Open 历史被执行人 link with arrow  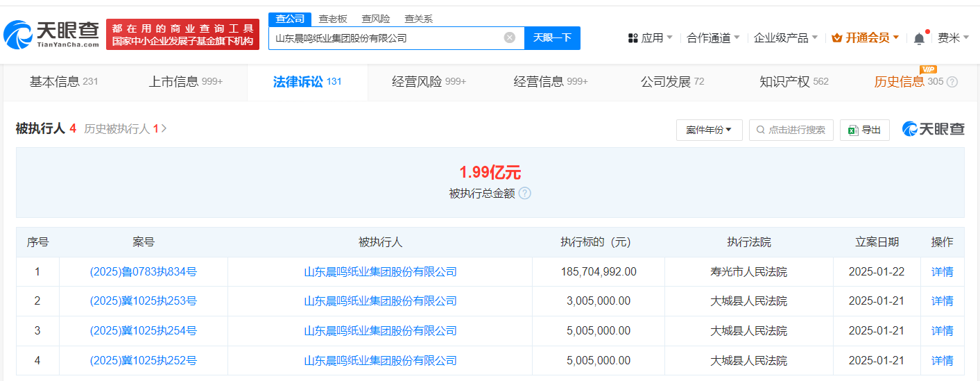[126, 129]
